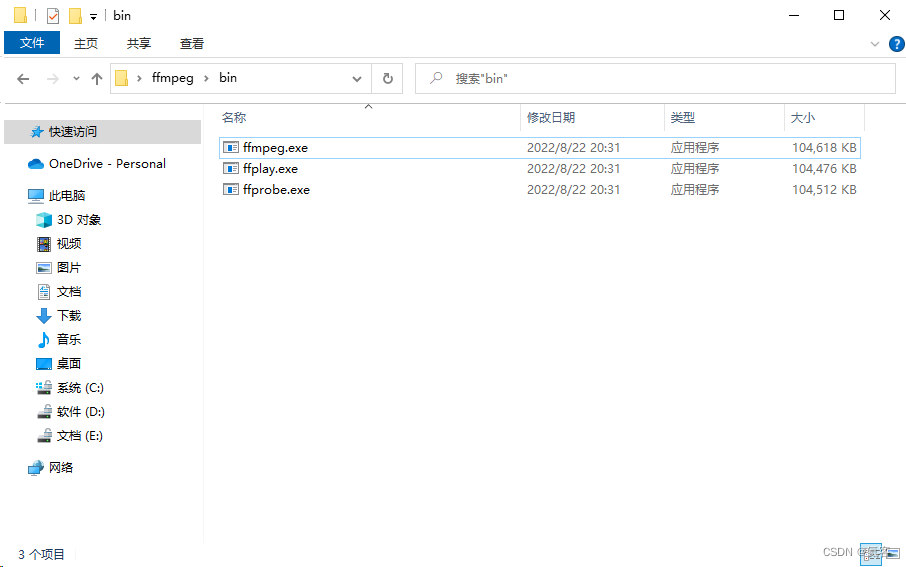Sort by the 名称 column header
The height and width of the screenshot is (567, 906).
[234, 117]
